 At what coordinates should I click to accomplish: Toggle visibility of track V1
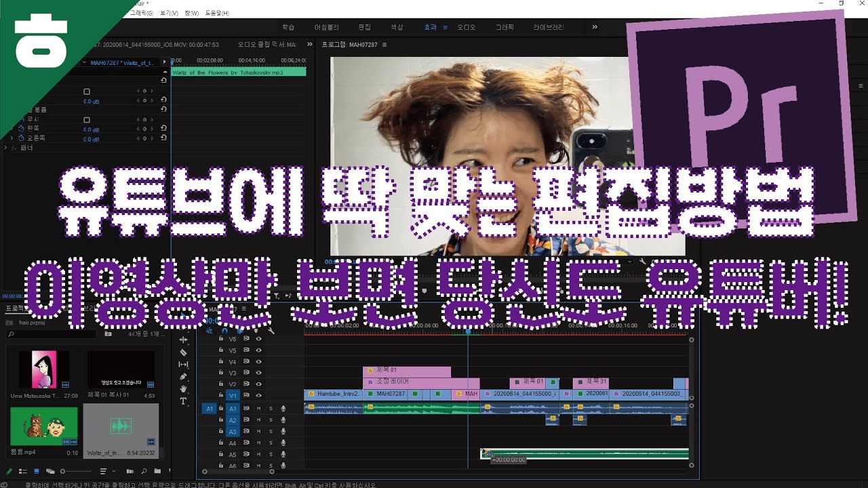[258, 395]
